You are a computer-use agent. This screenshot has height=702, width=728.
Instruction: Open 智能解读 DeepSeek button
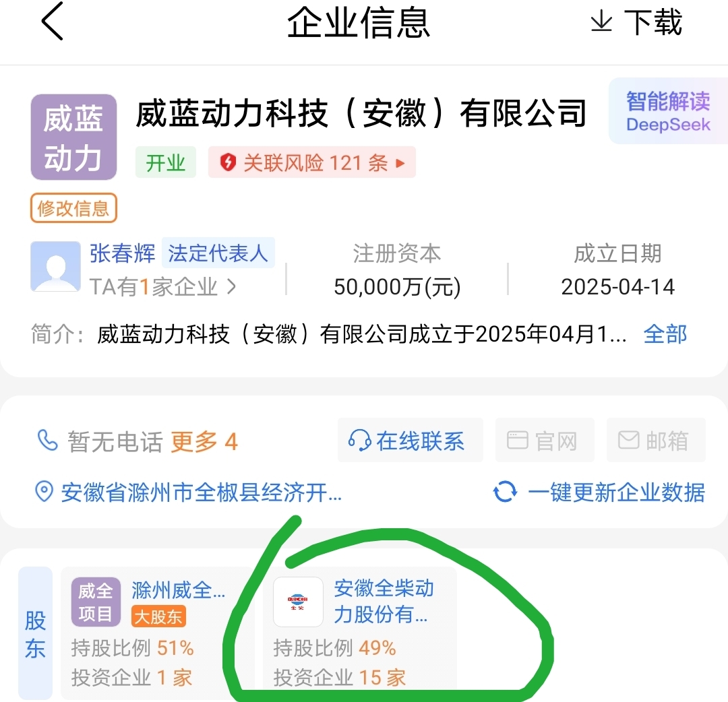click(x=668, y=111)
